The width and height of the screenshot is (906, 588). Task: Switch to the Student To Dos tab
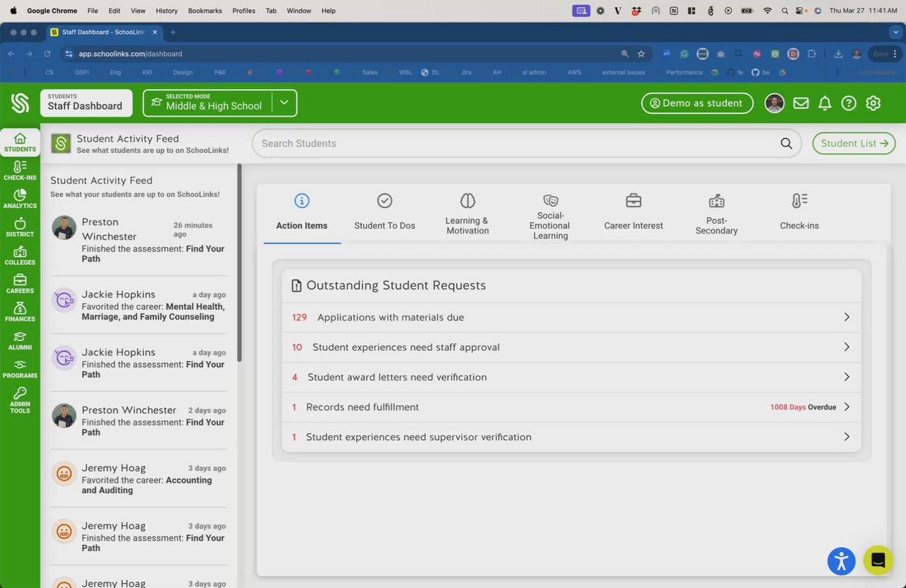click(x=384, y=213)
